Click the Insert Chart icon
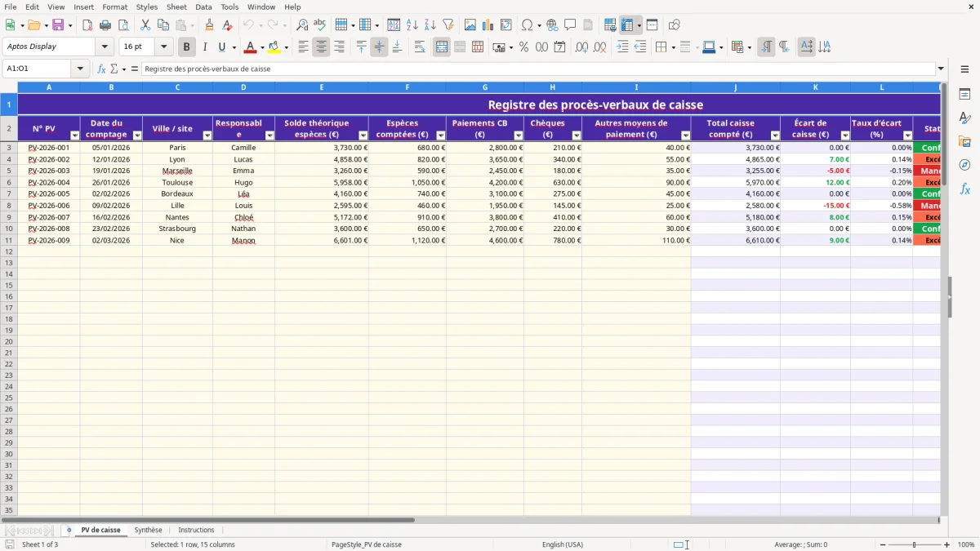This screenshot has height=551, width=980. pyautogui.click(x=488, y=25)
